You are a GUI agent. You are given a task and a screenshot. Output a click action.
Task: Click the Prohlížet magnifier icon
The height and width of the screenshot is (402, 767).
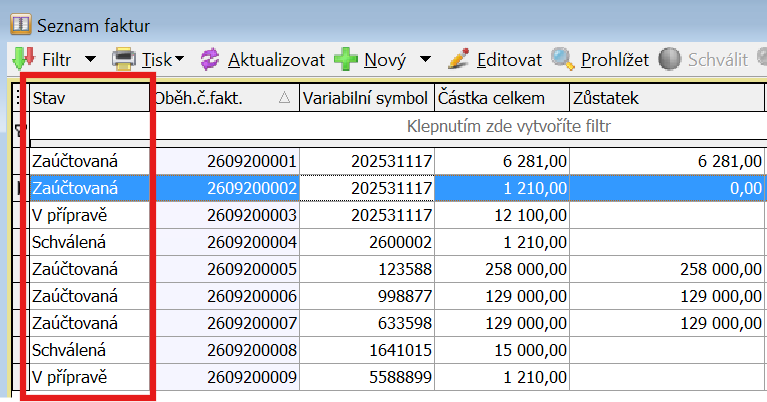tap(563, 59)
